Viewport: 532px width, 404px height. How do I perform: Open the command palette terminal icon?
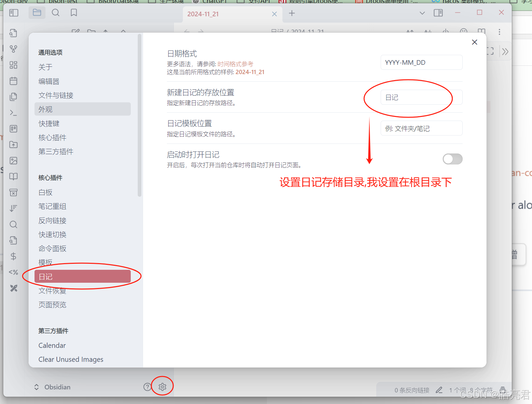13,113
